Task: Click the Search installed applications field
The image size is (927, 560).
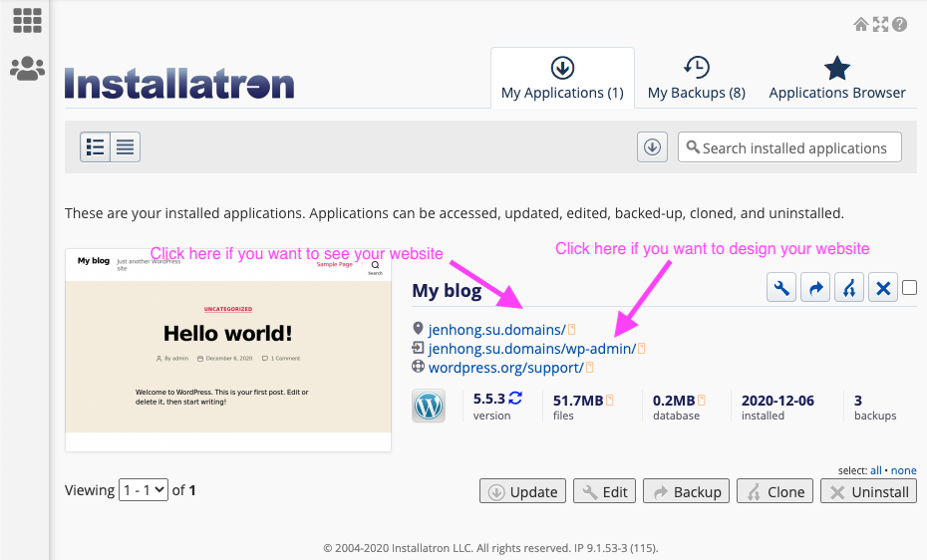Action: pyautogui.click(x=789, y=147)
